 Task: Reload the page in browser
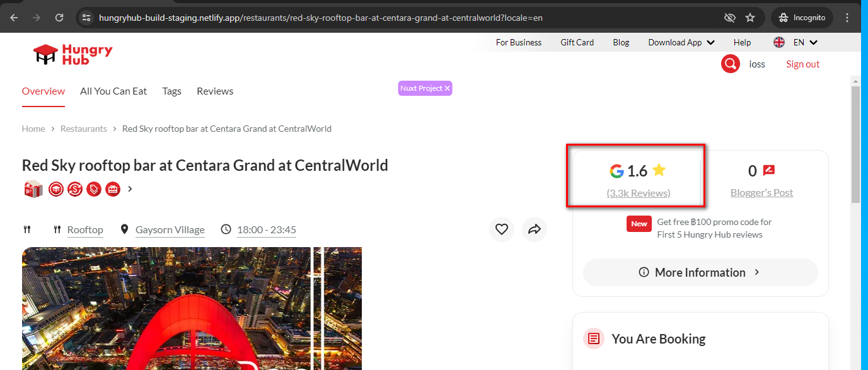point(59,18)
